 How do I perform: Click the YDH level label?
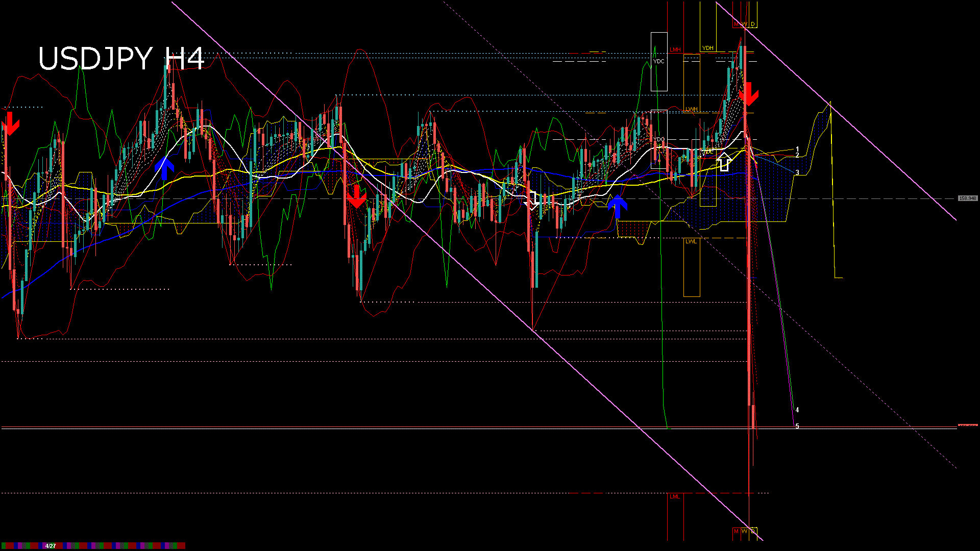pyautogui.click(x=707, y=48)
